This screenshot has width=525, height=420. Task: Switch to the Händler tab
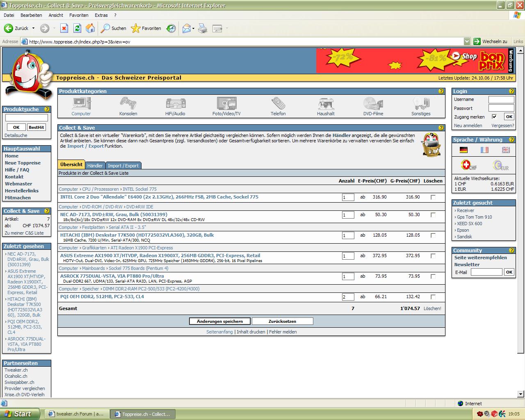pos(95,166)
